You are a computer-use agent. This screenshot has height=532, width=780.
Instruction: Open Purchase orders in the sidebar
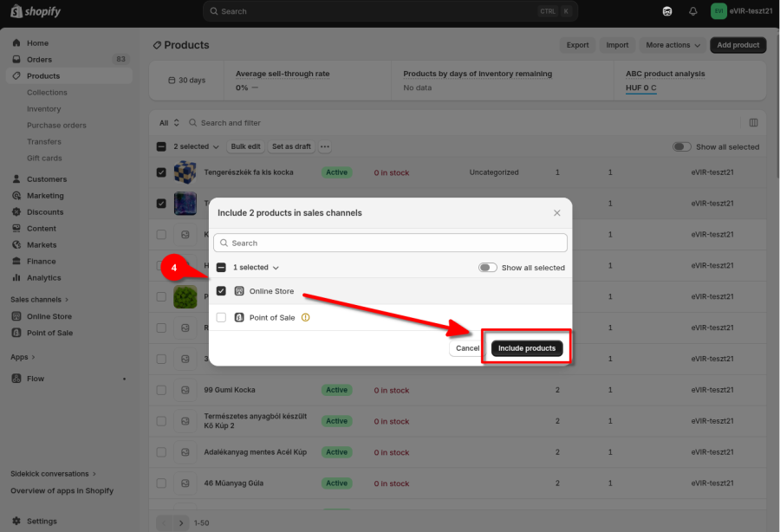click(56, 126)
